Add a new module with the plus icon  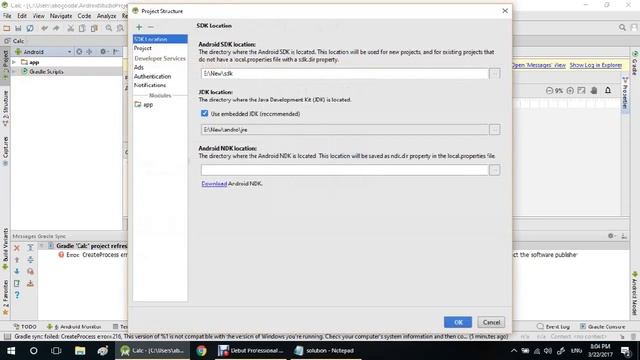click(139, 27)
